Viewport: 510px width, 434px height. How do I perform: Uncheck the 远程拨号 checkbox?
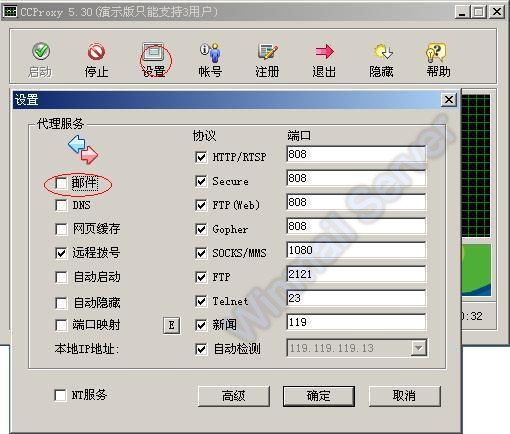(61, 253)
